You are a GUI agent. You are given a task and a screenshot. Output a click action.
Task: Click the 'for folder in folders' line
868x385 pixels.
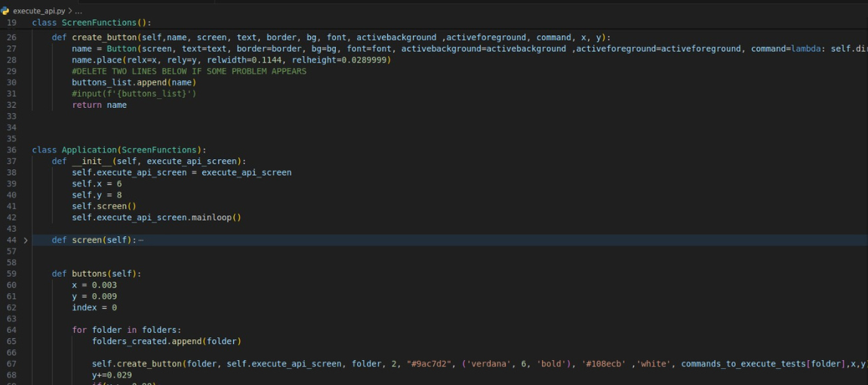128,330
